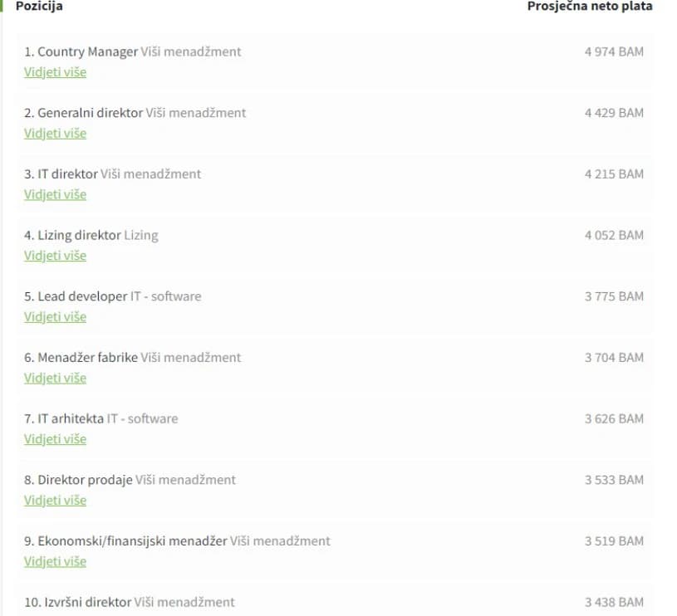Viewport: 677px width, 616px height.
Task: Click the 3 533 BAM salary value
Action: 614,480
